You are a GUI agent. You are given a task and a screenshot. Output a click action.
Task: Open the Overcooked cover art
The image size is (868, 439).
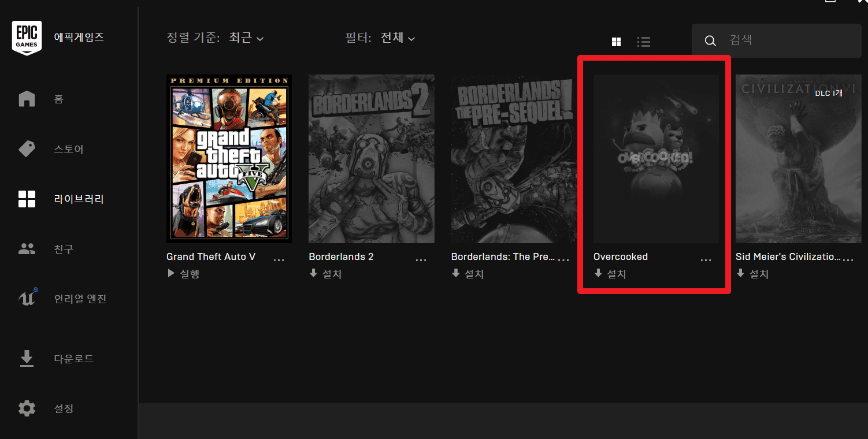click(656, 158)
